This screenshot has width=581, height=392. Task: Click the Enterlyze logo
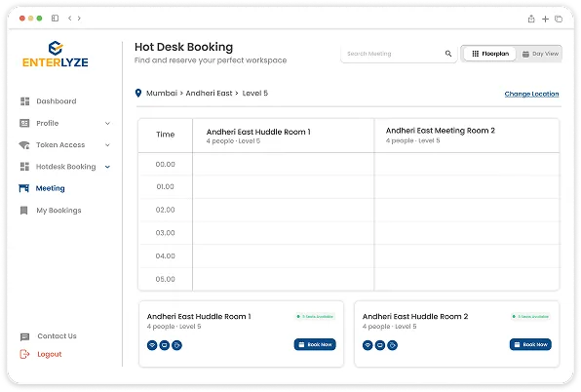pyautogui.click(x=56, y=54)
